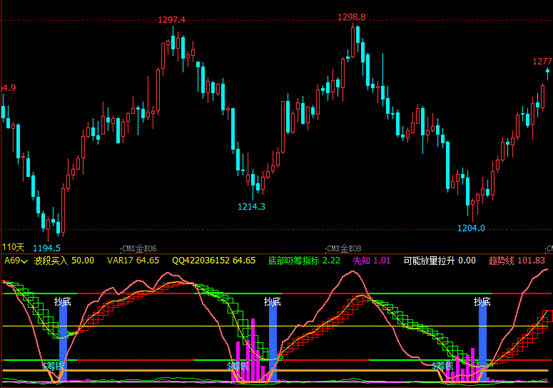Image resolution: width=553 pixels, height=388 pixels.
Task: Select the green 底部吸筹指标 2.22 label
Action: pos(304,261)
